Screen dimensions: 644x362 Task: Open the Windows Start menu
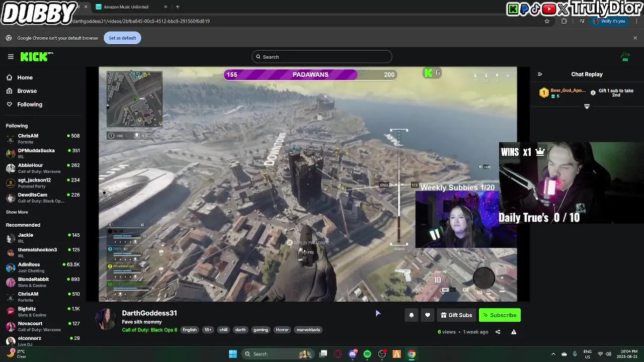click(233, 354)
